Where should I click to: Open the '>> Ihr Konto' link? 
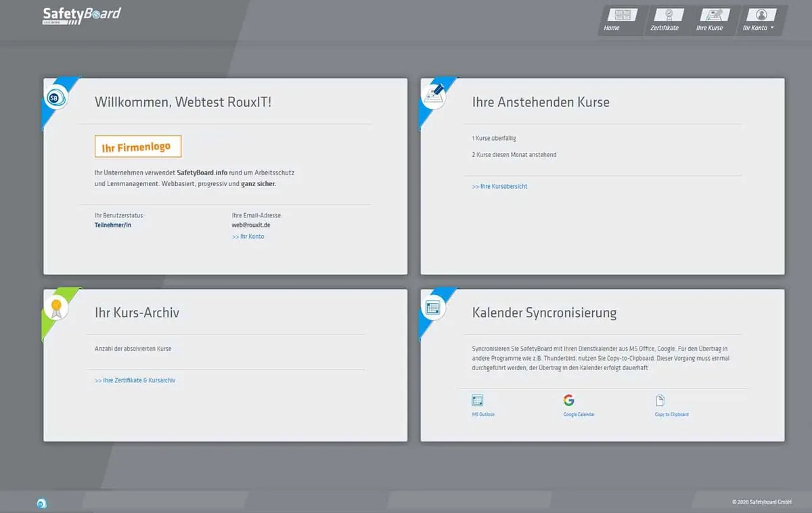(248, 236)
